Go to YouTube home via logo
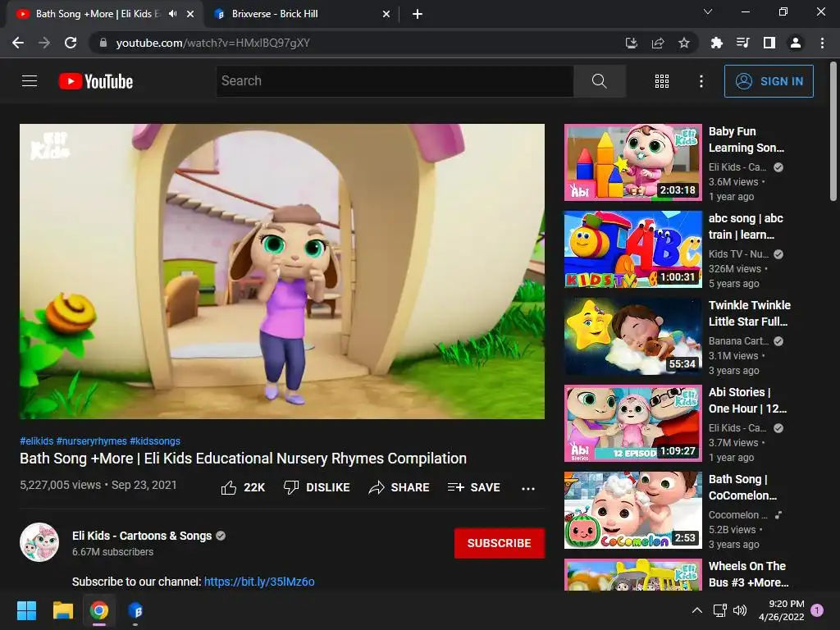The height and width of the screenshot is (630, 840). (x=96, y=81)
